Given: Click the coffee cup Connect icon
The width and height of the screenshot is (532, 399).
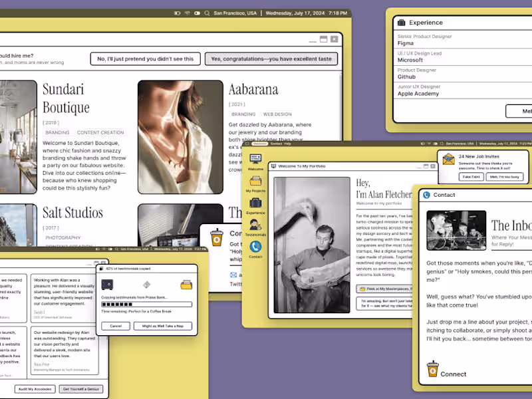Looking at the screenshot, I should [433, 370].
